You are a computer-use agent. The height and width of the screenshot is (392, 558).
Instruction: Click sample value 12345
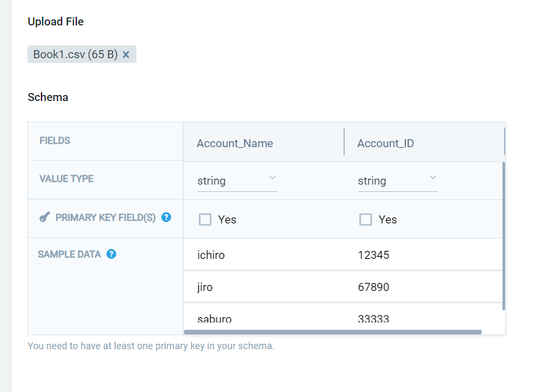pos(373,255)
